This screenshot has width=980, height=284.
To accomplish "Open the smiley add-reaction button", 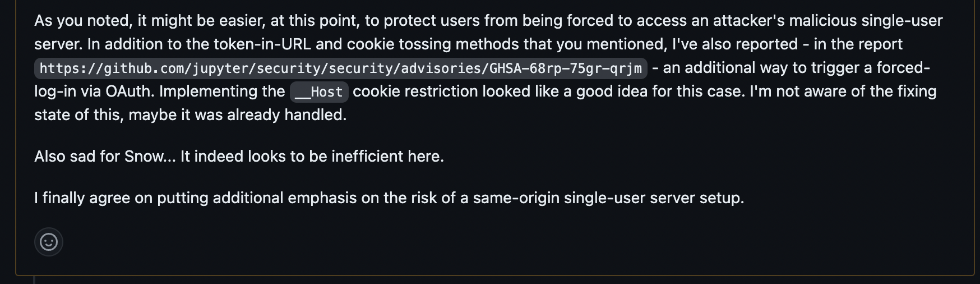I will pos(49,242).
